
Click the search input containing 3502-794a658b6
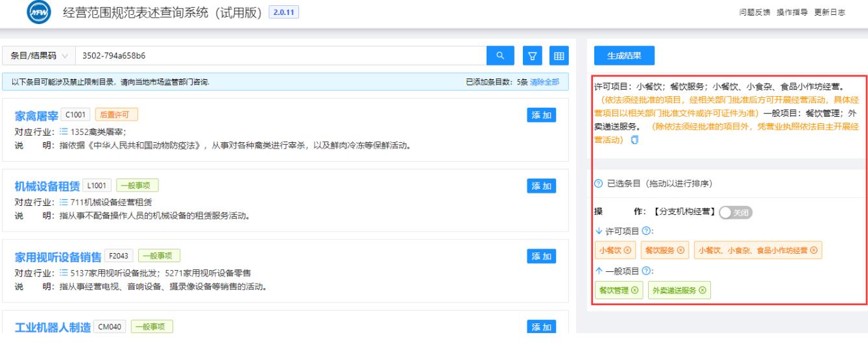[279, 56]
